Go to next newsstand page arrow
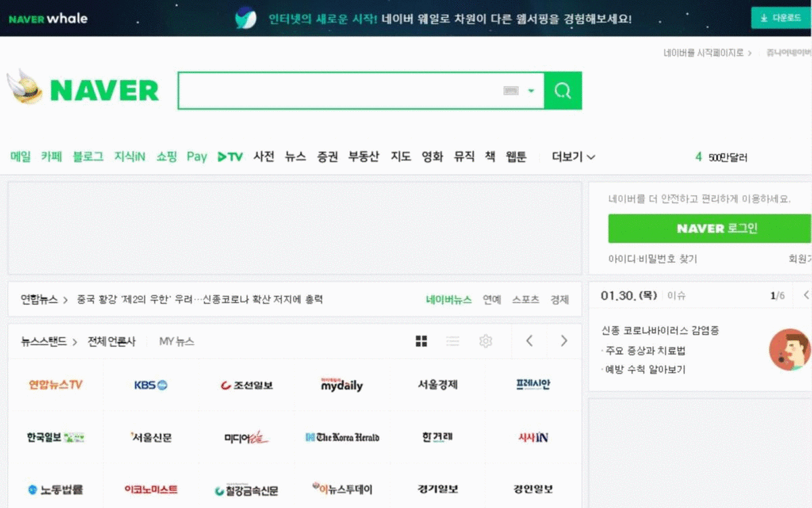The height and width of the screenshot is (508, 812). click(x=564, y=341)
